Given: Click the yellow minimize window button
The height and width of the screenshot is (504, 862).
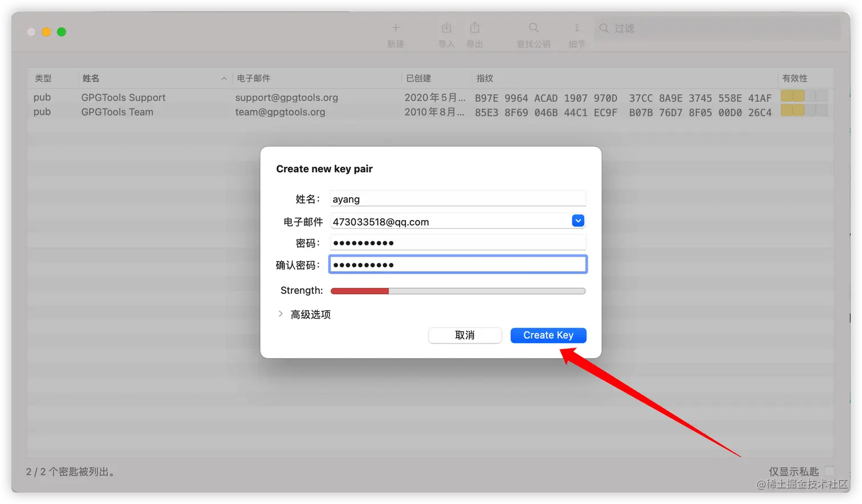Looking at the screenshot, I should 46,32.
